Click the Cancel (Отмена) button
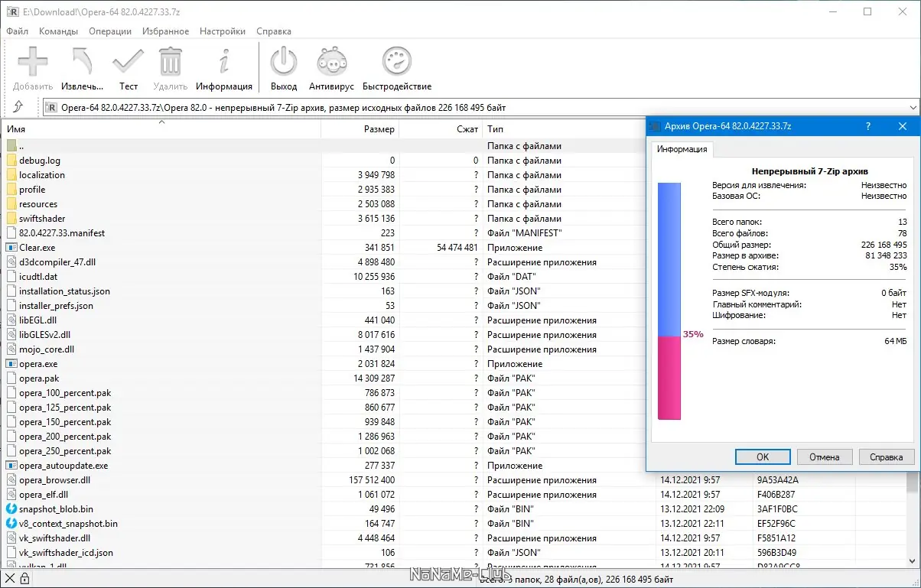The width and height of the screenshot is (921, 588). click(824, 456)
